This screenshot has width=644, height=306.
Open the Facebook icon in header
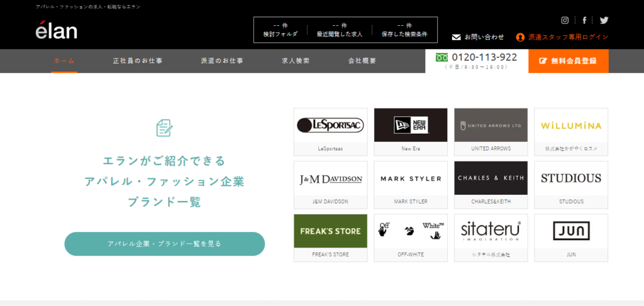[584, 20]
